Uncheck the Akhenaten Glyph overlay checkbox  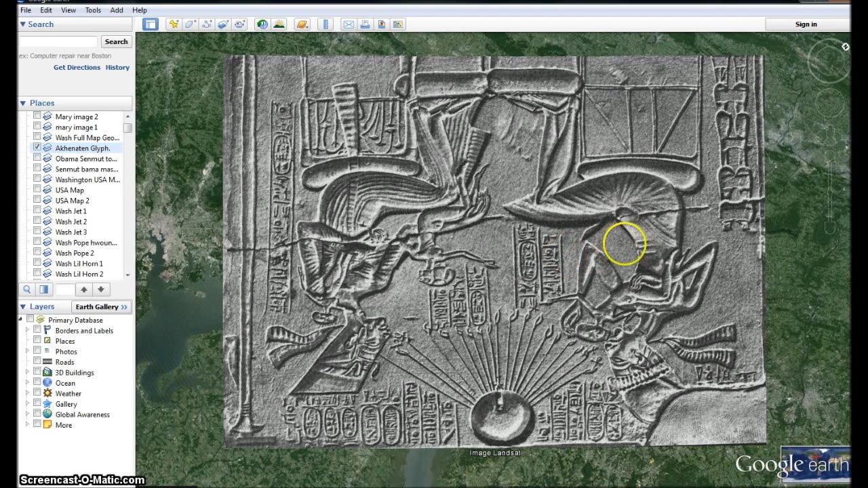coord(37,148)
